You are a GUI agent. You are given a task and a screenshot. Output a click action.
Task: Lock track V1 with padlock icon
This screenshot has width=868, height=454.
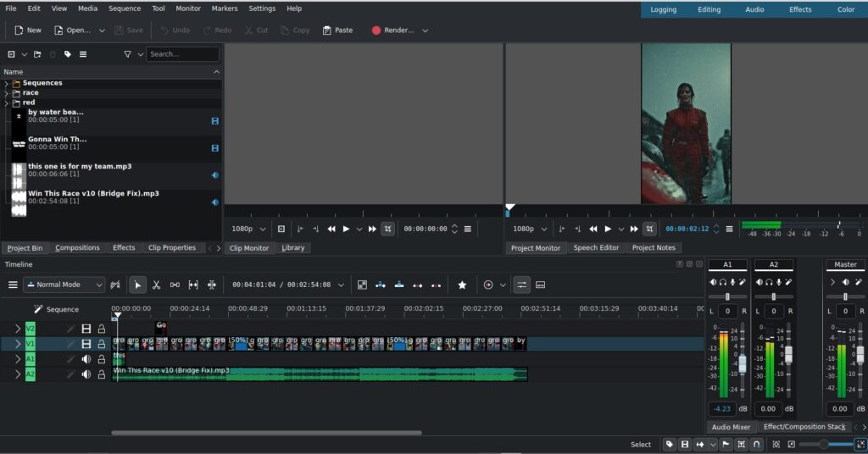point(102,344)
